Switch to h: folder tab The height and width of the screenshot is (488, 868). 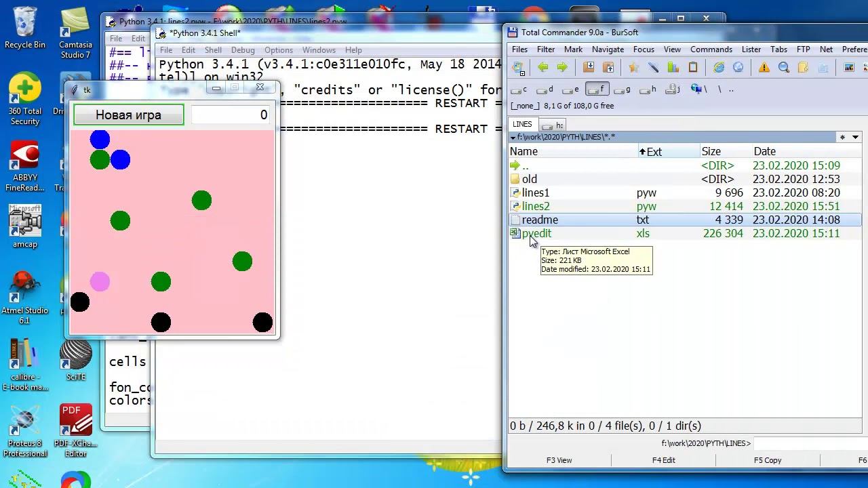[x=553, y=125]
